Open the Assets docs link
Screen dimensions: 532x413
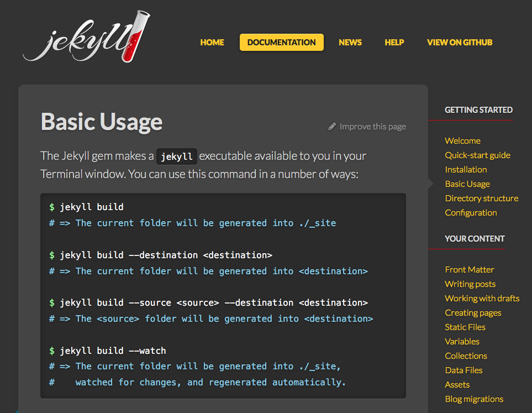coord(457,384)
